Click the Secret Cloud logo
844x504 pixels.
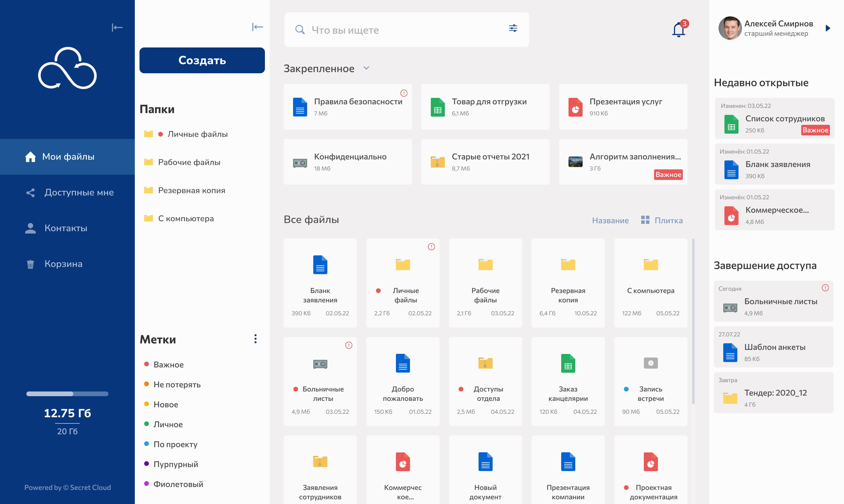pyautogui.click(x=67, y=68)
